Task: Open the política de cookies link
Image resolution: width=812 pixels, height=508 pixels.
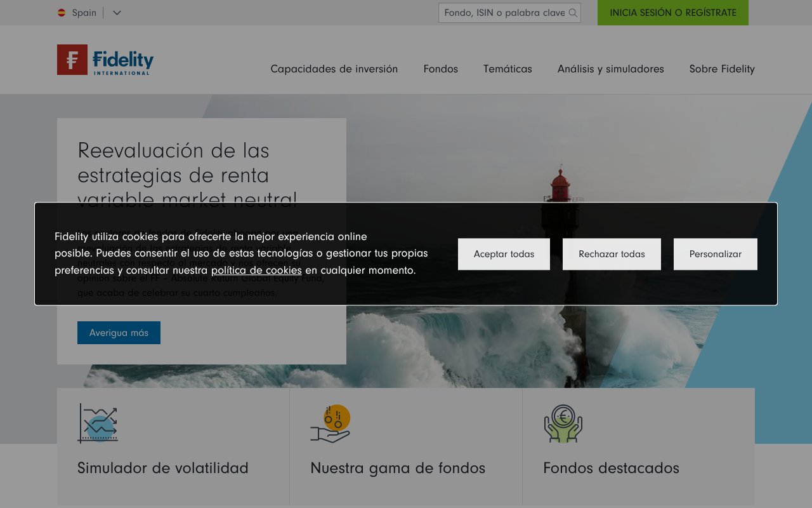Action: click(x=257, y=270)
